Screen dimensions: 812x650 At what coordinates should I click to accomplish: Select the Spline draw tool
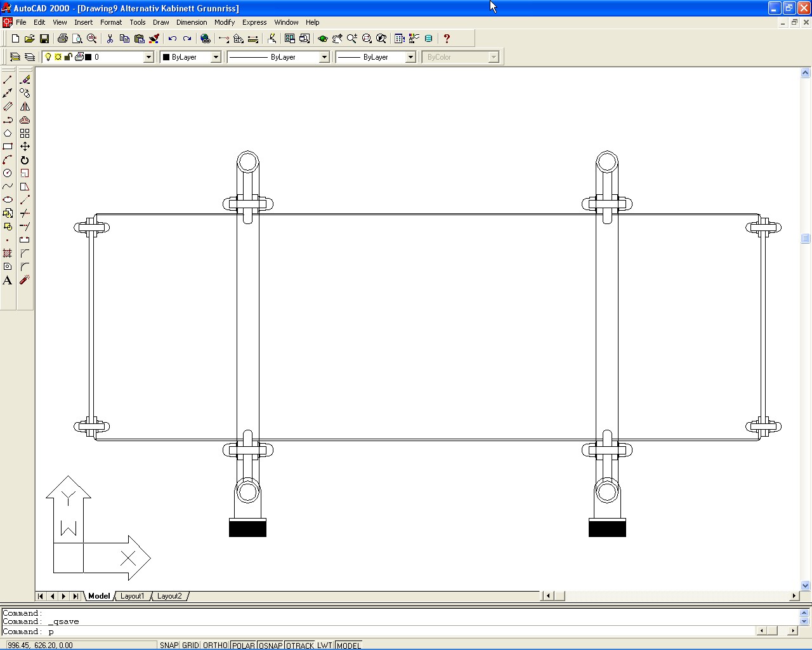point(8,187)
